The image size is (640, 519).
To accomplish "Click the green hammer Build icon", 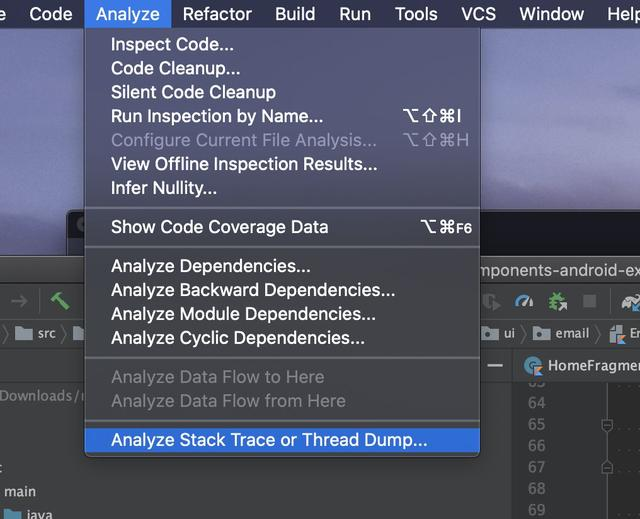I will pyautogui.click(x=58, y=301).
